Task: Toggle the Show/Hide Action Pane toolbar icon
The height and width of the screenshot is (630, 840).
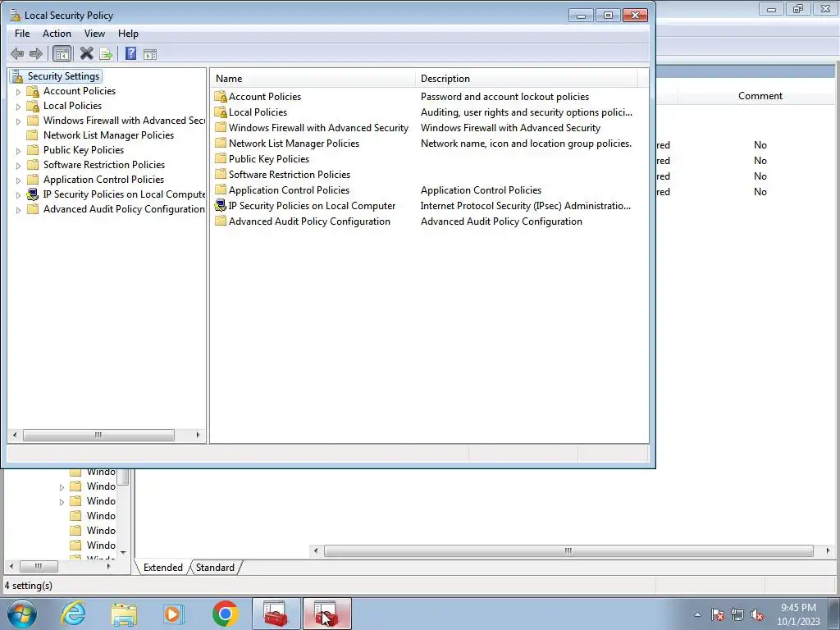Action: pyautogui.click(x=150, y=54)
